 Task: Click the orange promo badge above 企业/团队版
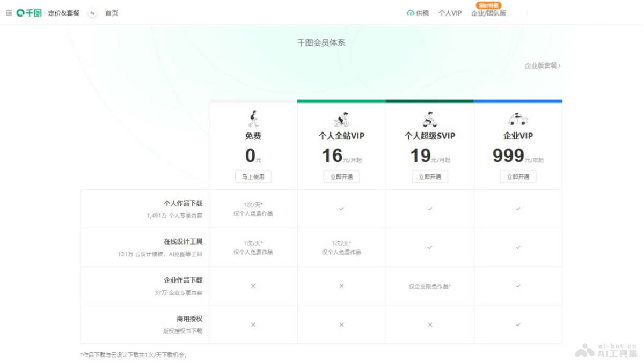(488, 5)
